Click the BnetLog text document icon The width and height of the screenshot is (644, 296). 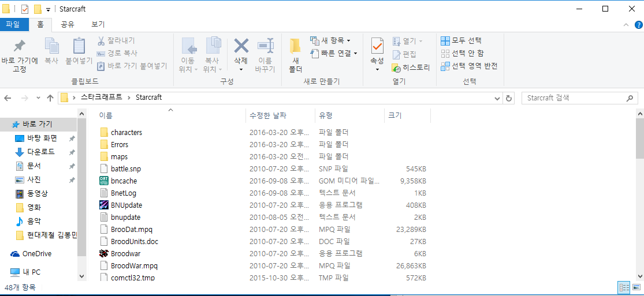pos(104,193)
